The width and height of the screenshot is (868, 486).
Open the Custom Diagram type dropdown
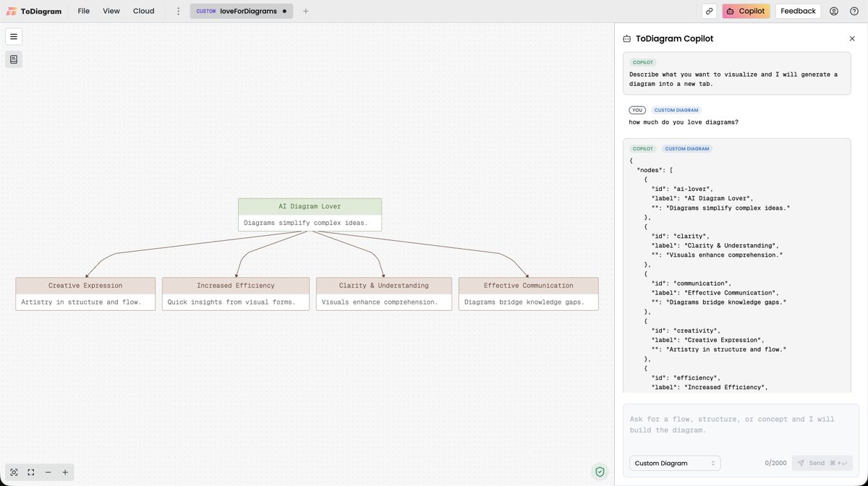click(x=675, y=463)
